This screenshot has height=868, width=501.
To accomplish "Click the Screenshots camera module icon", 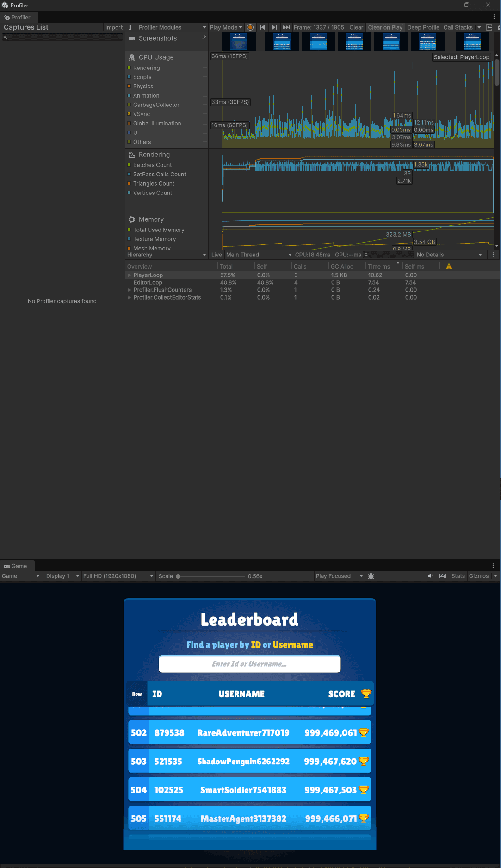I will coord(132,38).
